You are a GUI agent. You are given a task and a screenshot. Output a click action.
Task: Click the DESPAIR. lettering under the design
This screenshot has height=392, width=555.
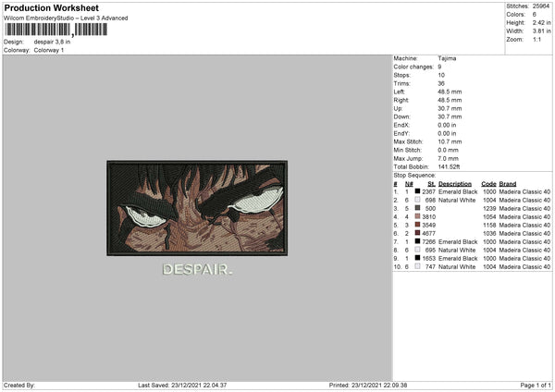197,270
